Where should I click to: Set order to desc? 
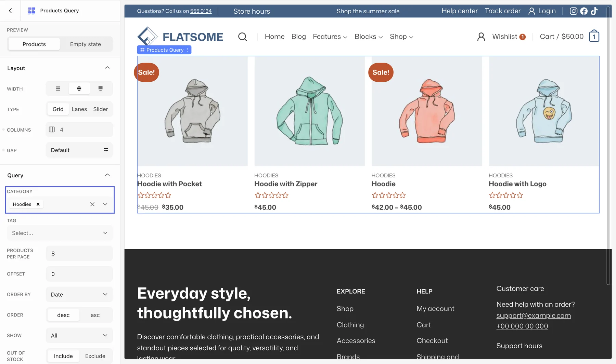[63, 315]
